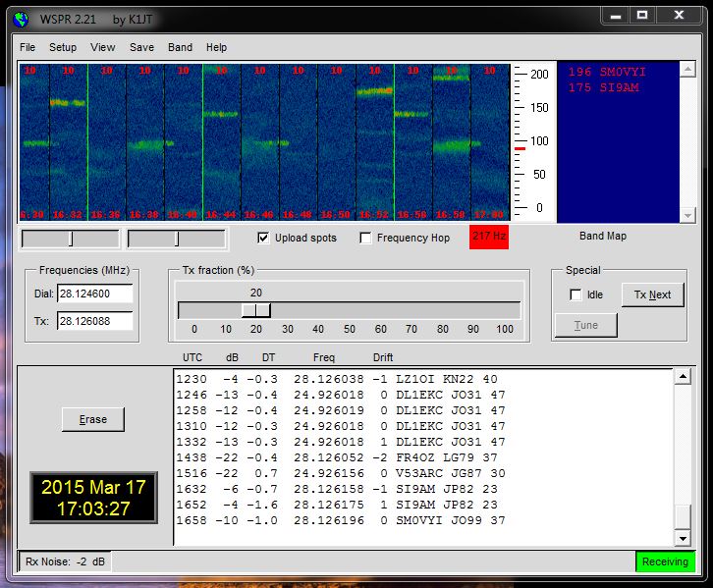713x588 pixels.
Task: Click the Tx frequency input field
Action: click(94, 321)
